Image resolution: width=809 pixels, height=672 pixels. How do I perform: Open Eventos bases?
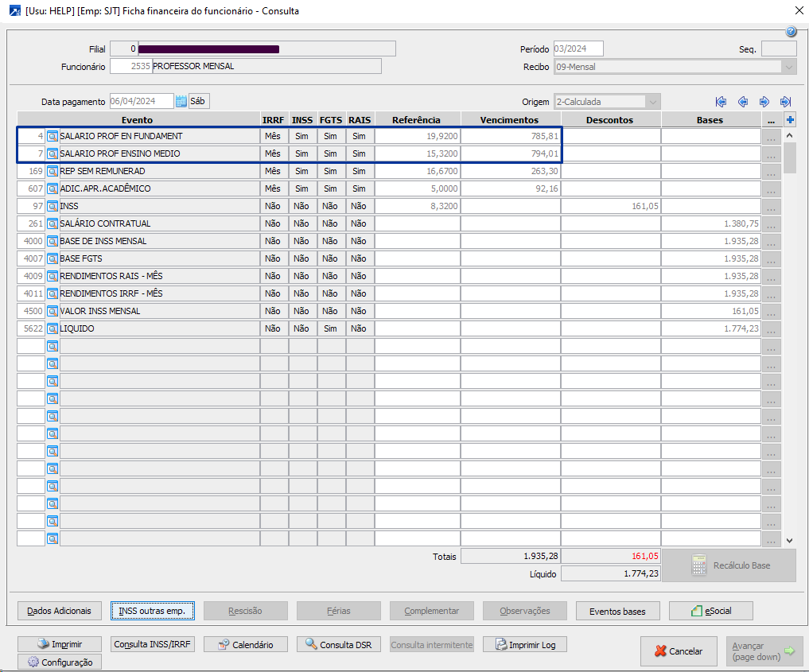(617, 611)
